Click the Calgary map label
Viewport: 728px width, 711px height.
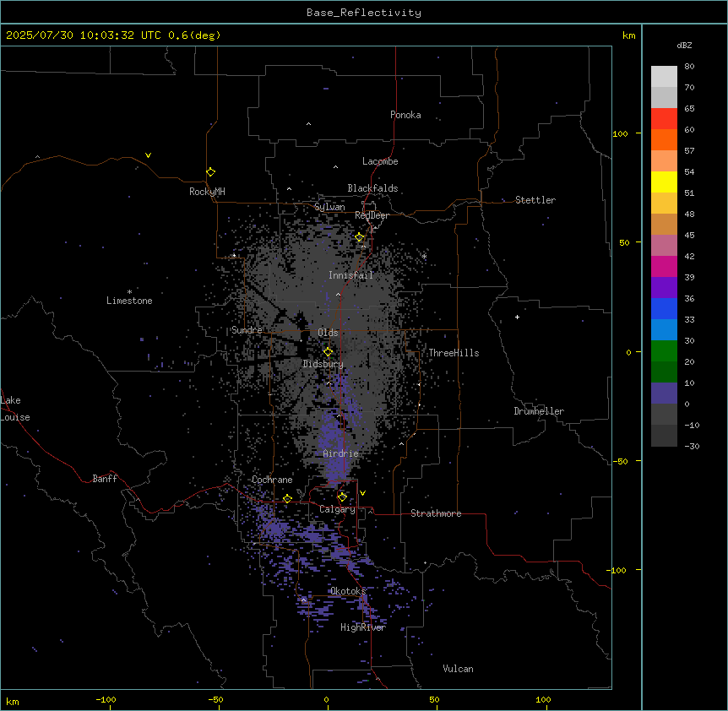click(338, 509)
